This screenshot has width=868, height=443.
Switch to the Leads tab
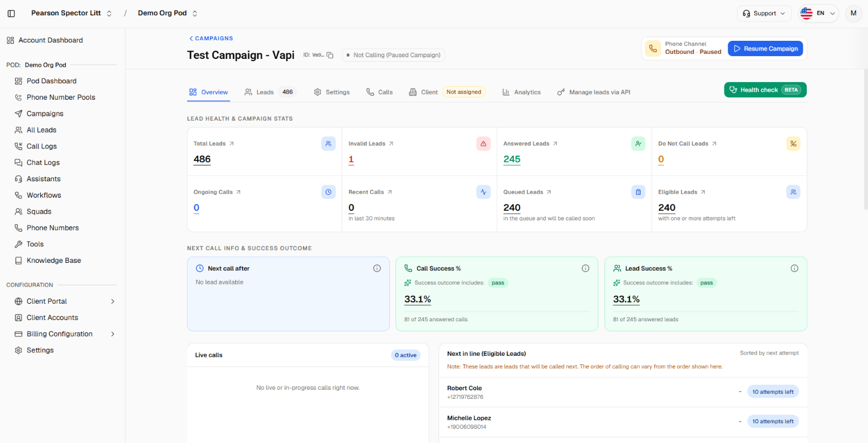point(270,92)
